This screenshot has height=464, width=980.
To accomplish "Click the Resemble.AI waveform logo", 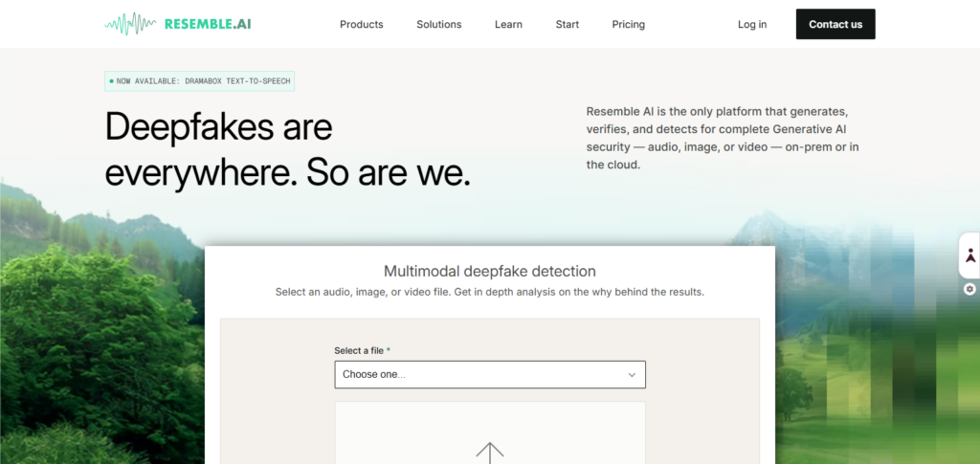I will 177,24.
